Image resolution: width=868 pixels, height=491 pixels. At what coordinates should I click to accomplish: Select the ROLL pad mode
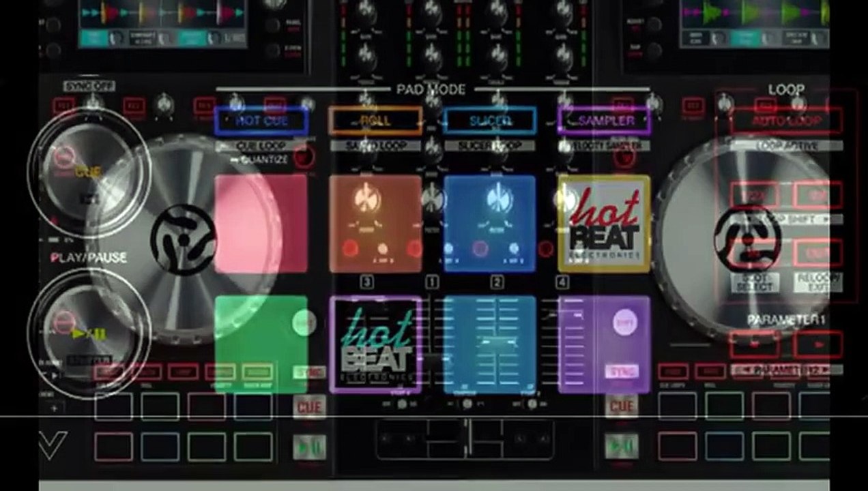[x=375, y=121]
